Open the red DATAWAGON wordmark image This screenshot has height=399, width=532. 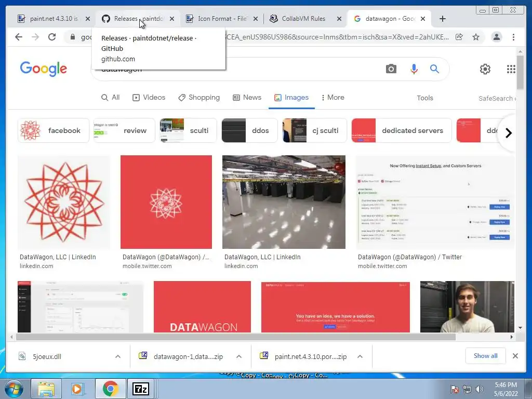pos(202,307)
